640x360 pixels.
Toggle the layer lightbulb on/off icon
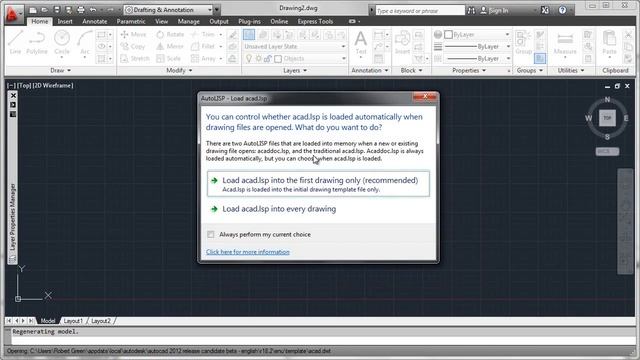pyautogui.click(x=249, y=59)
